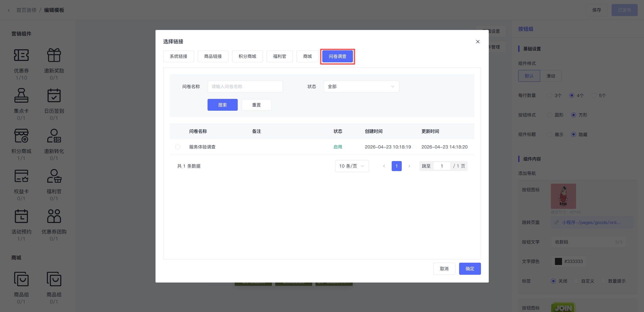Click the 问卷名称 search input field
The height and width of the screenshot is (312, 644).
click(x=245, y=87)
